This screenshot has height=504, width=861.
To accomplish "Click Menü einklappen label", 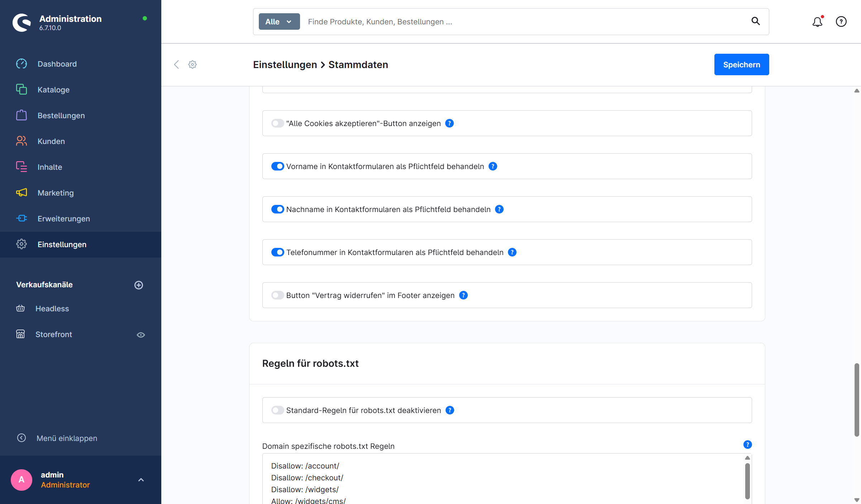I will [67, 438].
